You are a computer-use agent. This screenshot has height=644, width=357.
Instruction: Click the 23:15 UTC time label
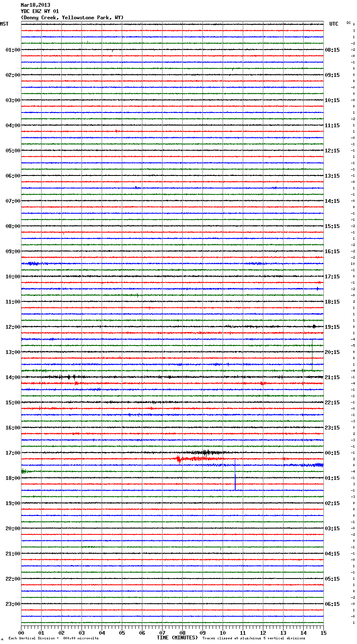pyautogui.click(x=332, y=428)
